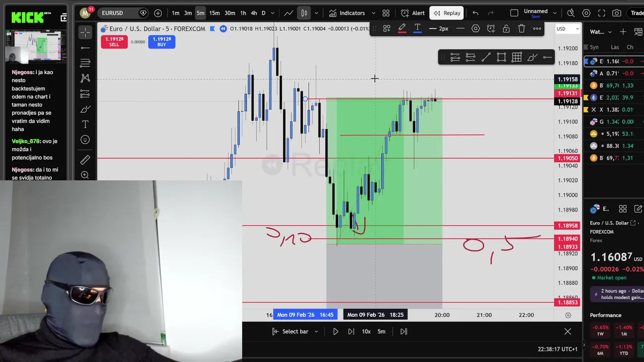Toggle Bar Replay mode off

pos(447,13)
